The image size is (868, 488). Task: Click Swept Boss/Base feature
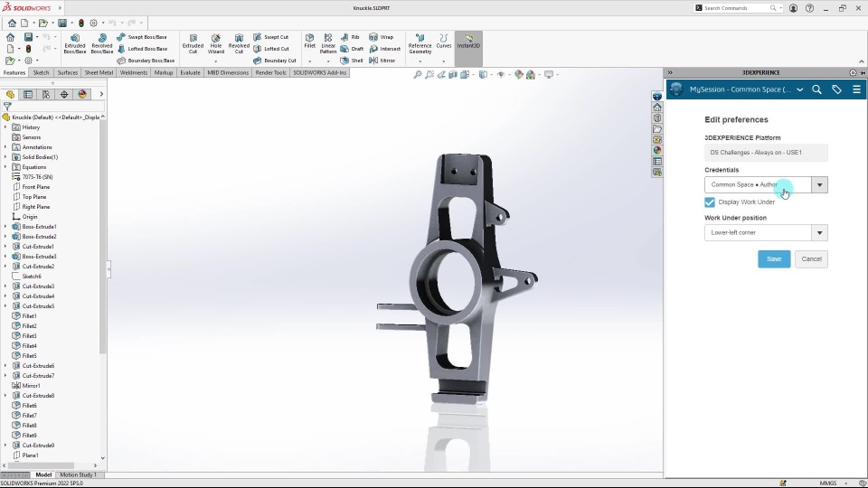coord(142,37)
